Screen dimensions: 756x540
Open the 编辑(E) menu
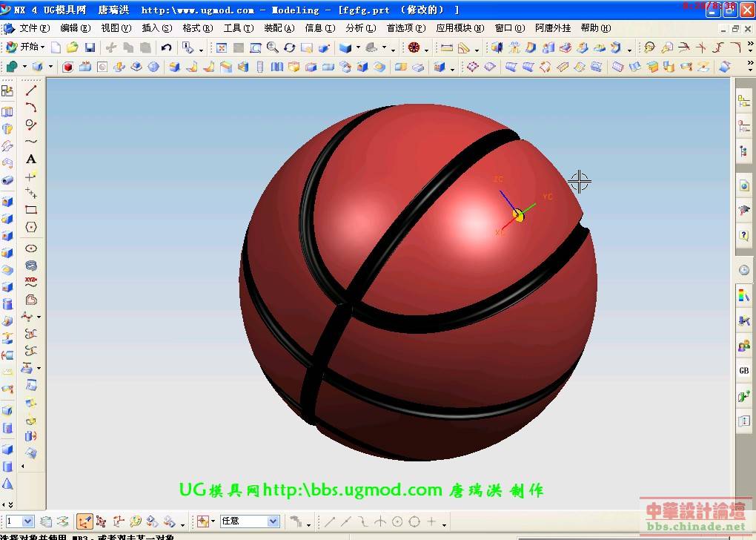tap(75, 28)
